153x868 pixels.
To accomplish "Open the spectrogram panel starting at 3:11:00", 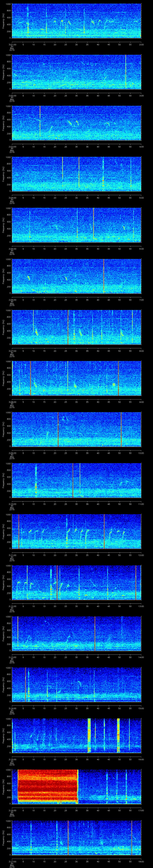I will [x=76, y=531].
